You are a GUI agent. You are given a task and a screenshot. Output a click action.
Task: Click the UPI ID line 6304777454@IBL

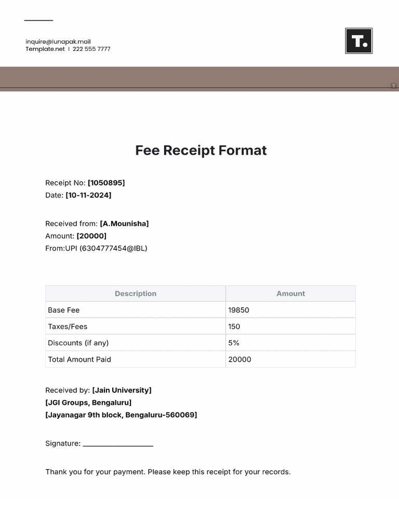(96, 248)
